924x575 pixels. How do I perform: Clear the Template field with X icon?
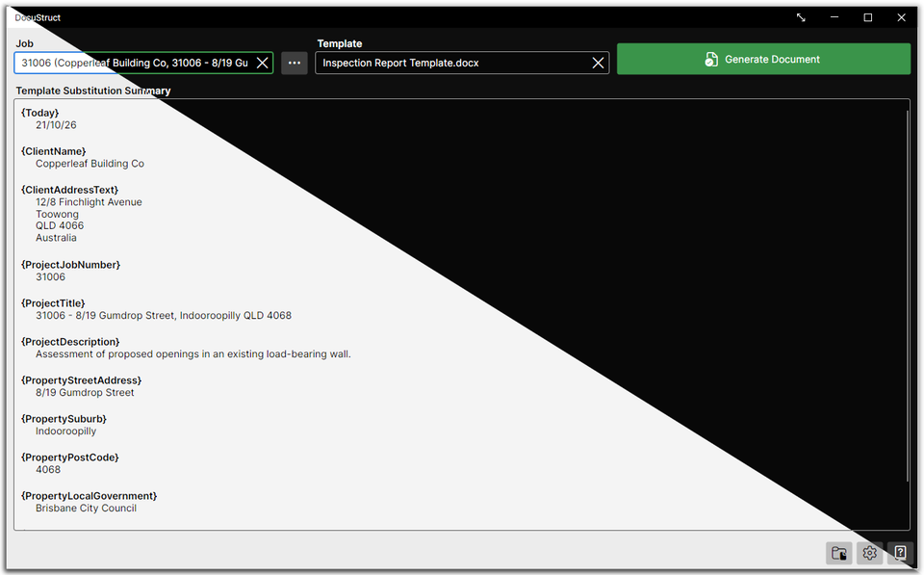pyautogui.click(x=598, y=64)
